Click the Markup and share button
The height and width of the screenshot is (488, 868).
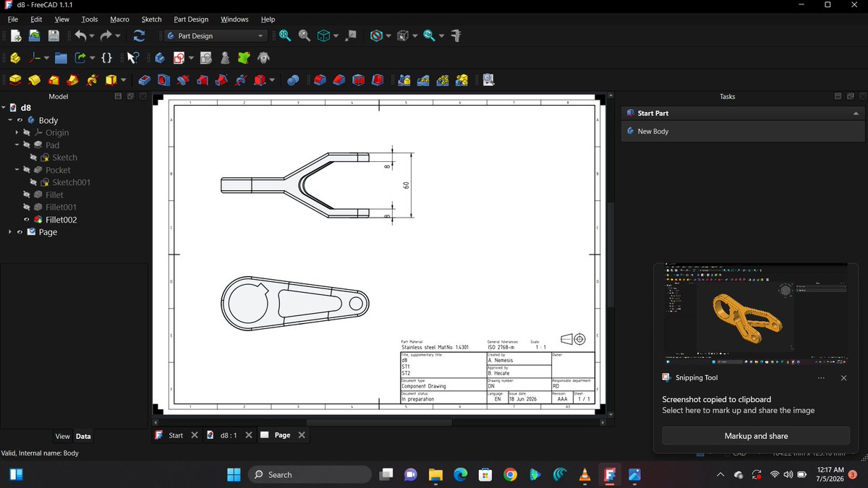(x=756, y=436)
